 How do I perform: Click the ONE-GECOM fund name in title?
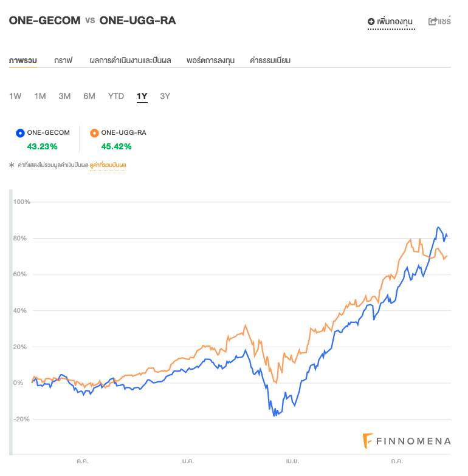pos(44,21)
